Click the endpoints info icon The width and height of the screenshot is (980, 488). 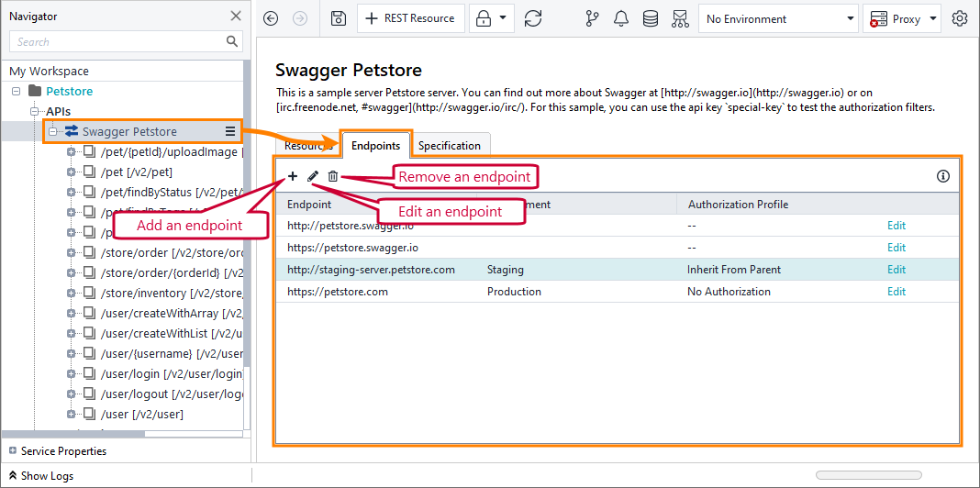click(943, 176)
